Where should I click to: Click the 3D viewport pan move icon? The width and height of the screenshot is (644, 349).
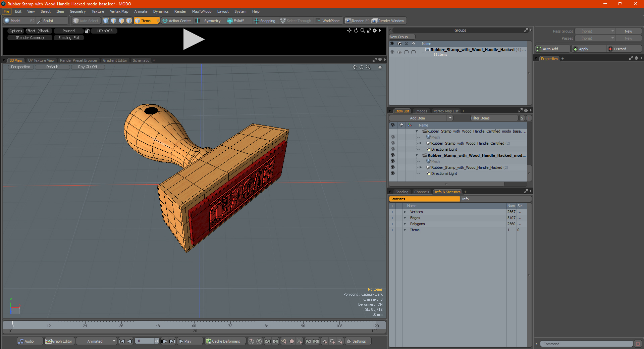[x=355, y=67]
